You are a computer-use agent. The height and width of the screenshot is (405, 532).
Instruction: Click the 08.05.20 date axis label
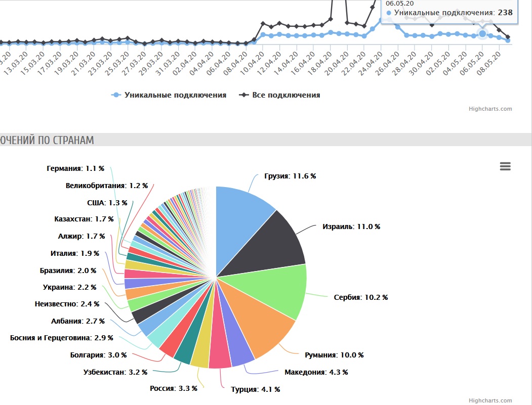(488, 63)
